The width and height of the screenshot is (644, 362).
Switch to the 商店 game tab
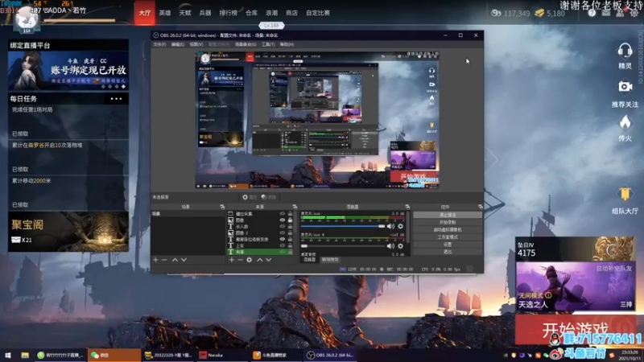pyautogui.click(x=291, y=13)
